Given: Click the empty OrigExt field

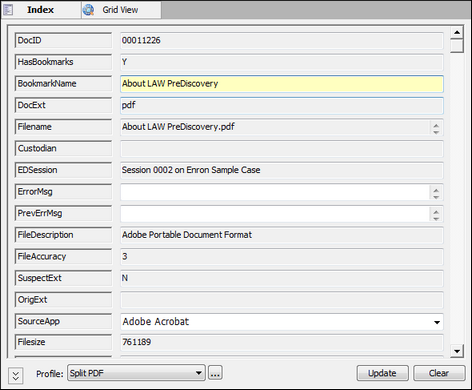Looking at the screenshot, I should [282, 300].
